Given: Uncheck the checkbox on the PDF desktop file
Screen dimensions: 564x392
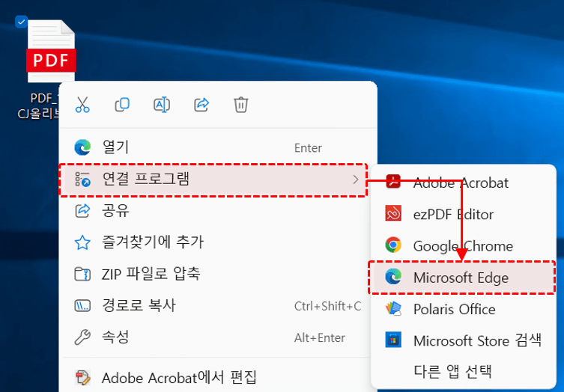Looking at the screenshot, I should point(21,22).
